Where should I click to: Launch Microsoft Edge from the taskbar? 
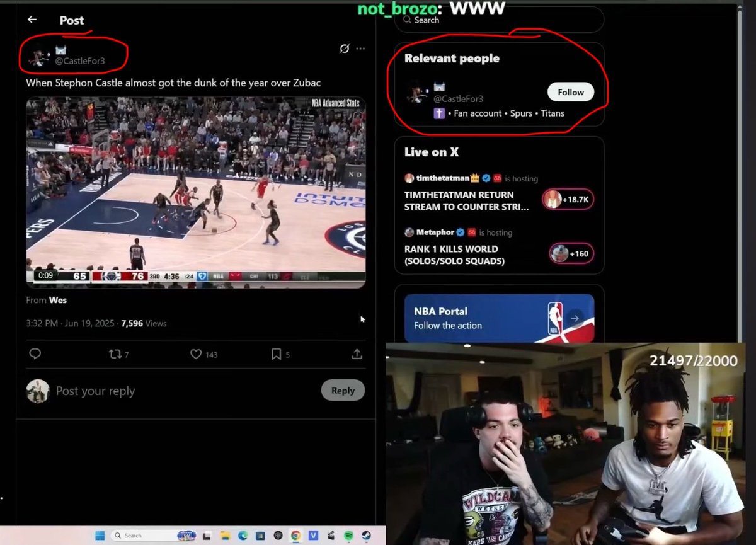coord(243,536)
